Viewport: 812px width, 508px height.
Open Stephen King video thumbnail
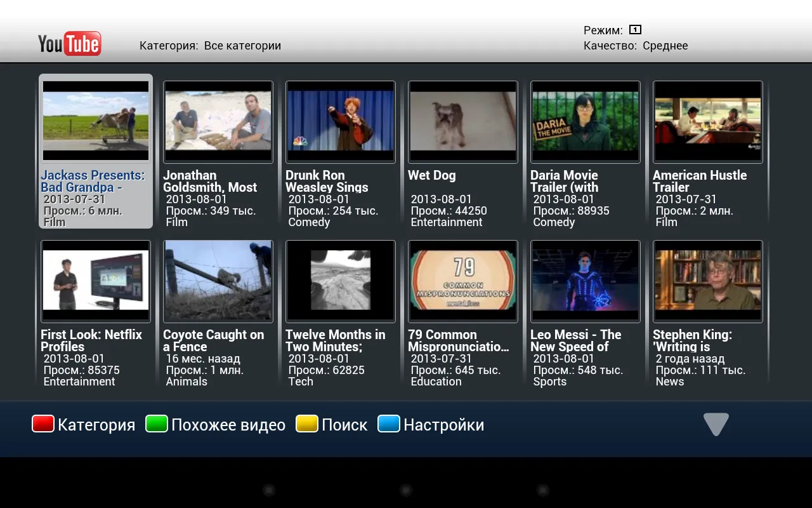(708, 281)
